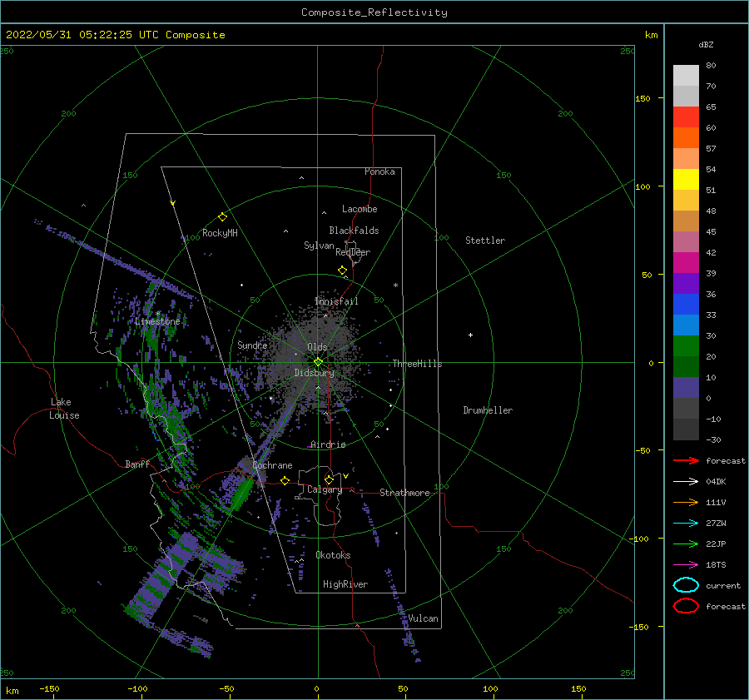Click the Airdrie label
749x700 pixels.
[328, 444]
